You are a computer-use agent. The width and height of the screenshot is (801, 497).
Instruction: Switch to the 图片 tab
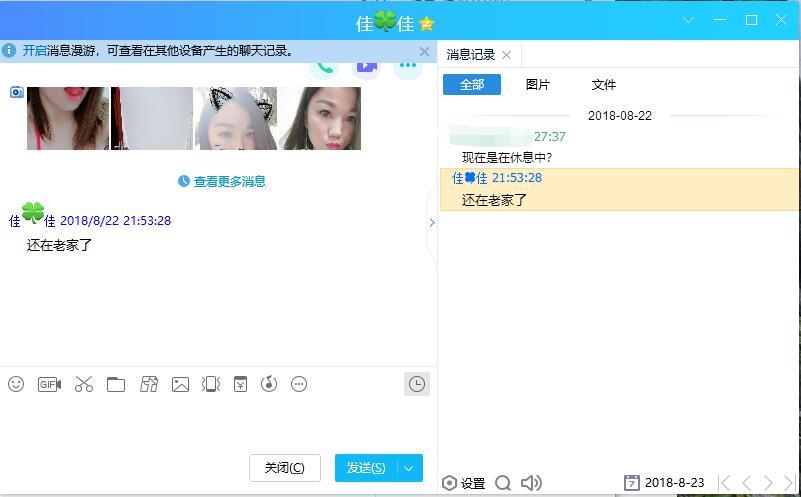point(538,85)
